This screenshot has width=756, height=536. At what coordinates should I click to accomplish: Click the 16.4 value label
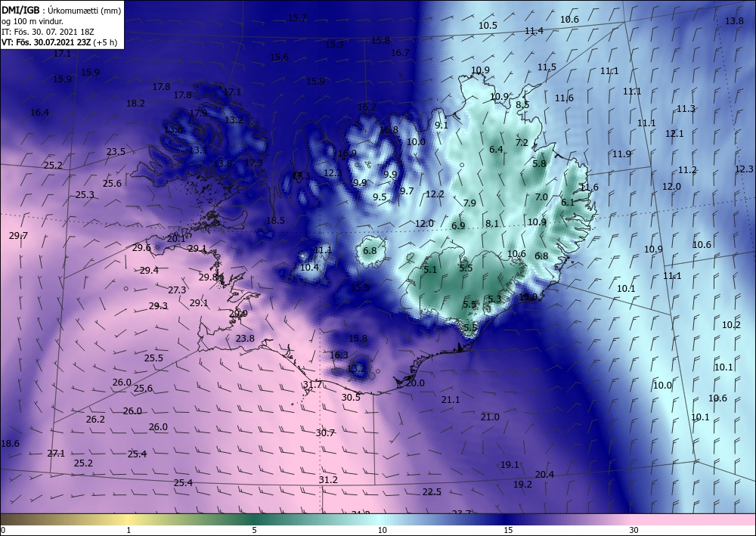(x=39, y=113)
